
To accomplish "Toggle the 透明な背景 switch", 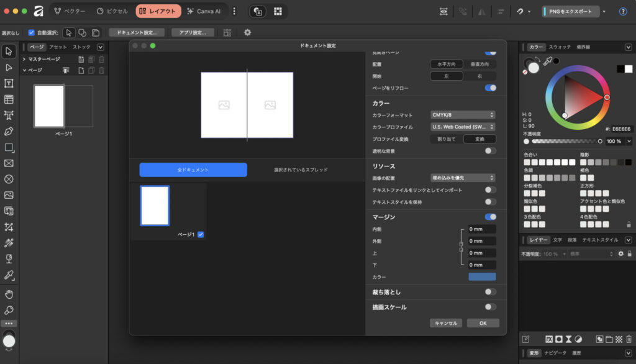I will (490, 151).
